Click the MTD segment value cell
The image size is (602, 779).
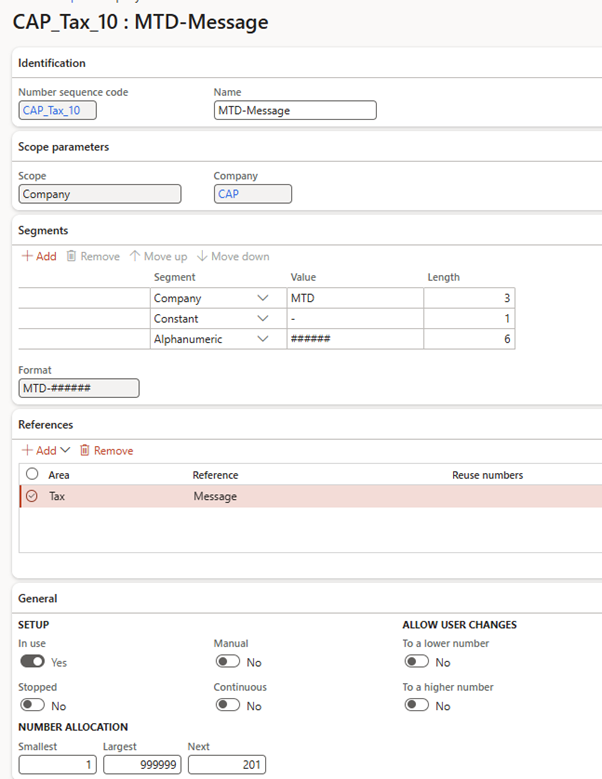(355, 298)
